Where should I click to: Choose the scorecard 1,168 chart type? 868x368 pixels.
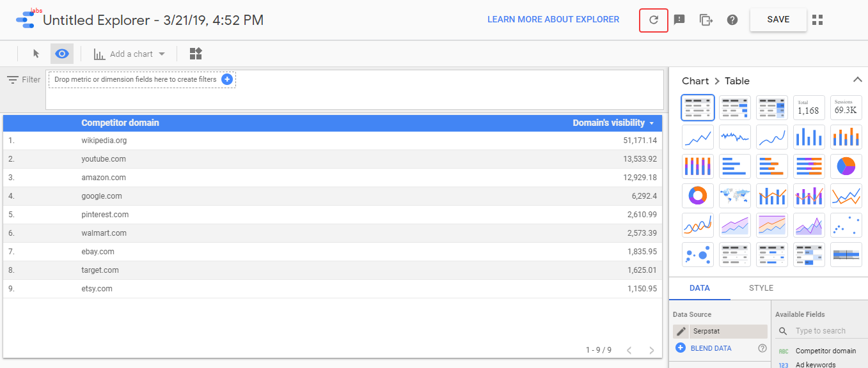pos(809,107)
